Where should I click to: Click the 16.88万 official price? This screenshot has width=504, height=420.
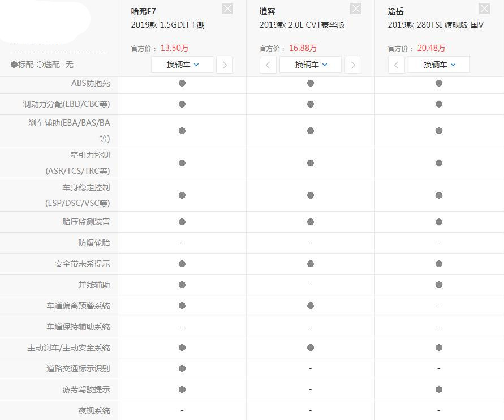click(x=303, y=48)
